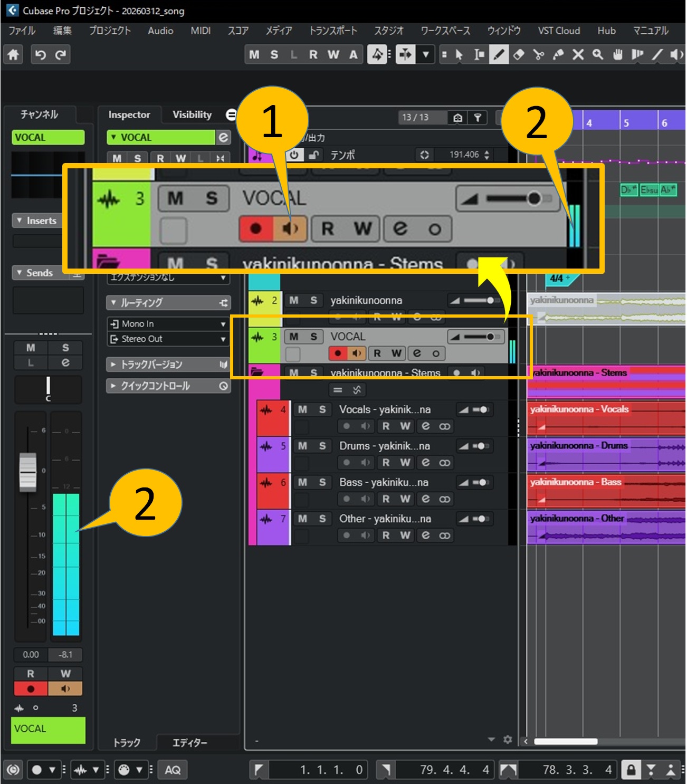
Task: Switch to the Visibility tab
Action: (x=192, y=114)
